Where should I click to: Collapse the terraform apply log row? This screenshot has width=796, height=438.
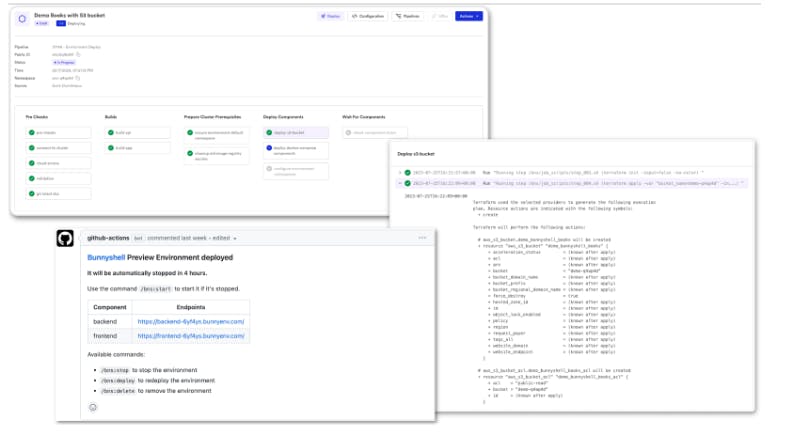[400, 183]
